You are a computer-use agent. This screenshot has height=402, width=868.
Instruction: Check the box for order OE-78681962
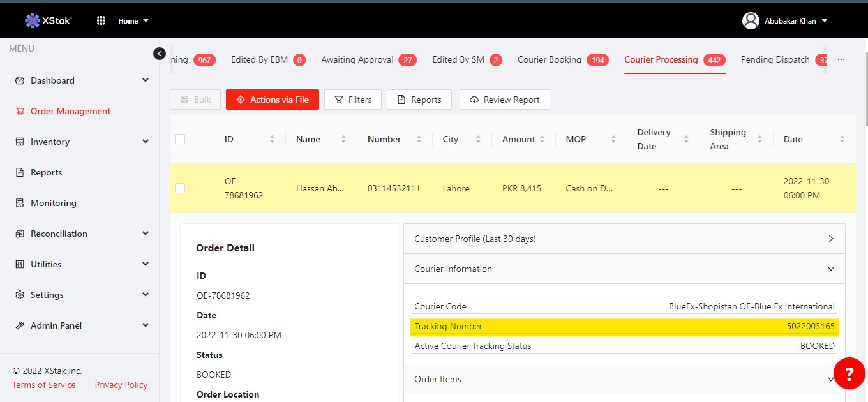point(180,188)
